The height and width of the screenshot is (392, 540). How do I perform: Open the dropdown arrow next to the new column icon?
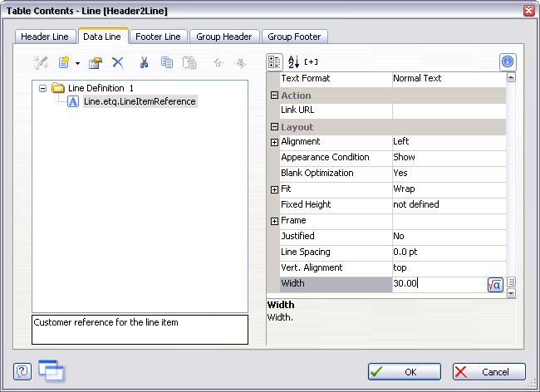(x=78, y=63)
